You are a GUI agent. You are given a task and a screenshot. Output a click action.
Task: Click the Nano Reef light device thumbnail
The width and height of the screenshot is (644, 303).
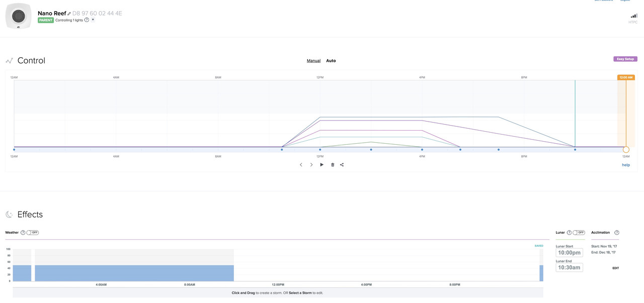click(19, 16)
